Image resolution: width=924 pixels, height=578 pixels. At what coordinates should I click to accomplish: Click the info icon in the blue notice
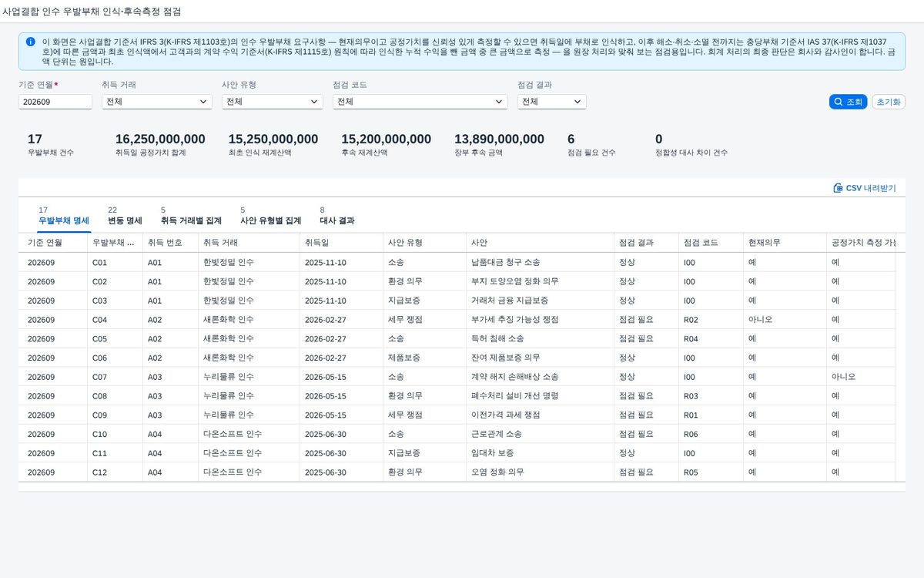[x=30, y=42]
